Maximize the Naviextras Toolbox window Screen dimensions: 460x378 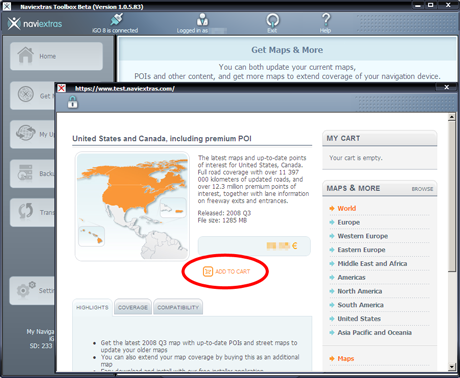430,5
